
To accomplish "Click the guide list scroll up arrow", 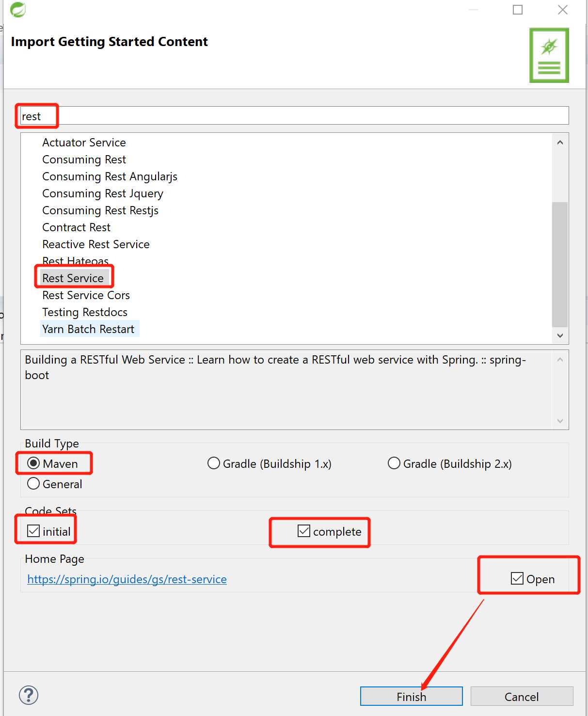I will (x=560, y=143).
